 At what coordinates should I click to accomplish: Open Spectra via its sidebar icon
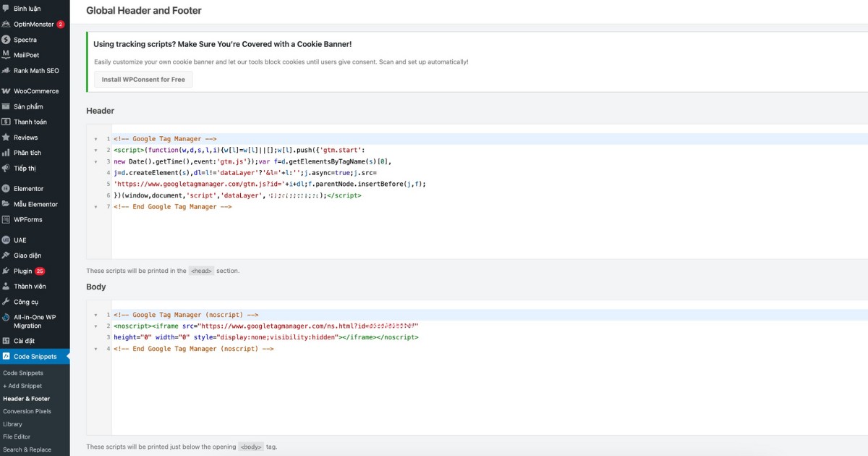(7, 40)
